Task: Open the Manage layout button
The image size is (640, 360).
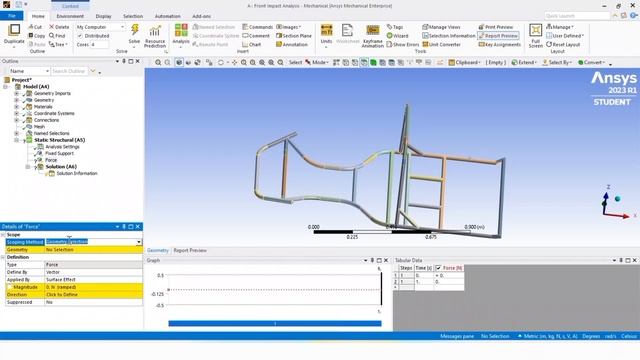Action: click(560, 27)
